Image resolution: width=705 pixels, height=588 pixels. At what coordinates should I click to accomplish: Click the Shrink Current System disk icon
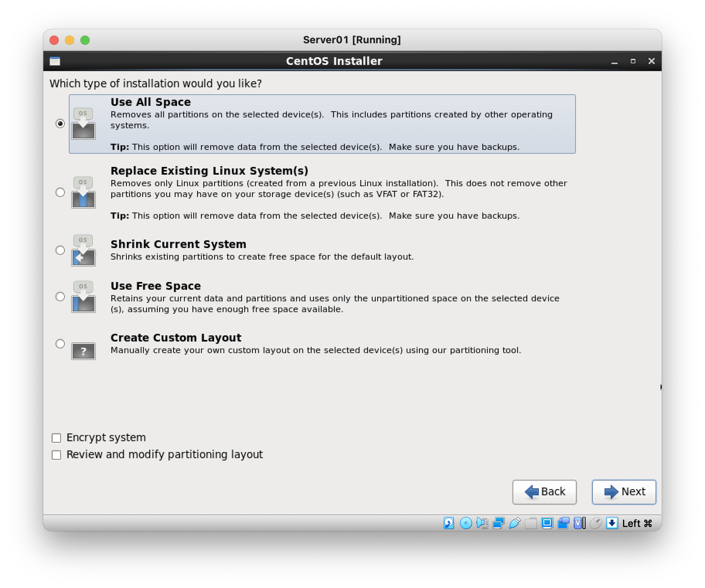click(83, 250)
